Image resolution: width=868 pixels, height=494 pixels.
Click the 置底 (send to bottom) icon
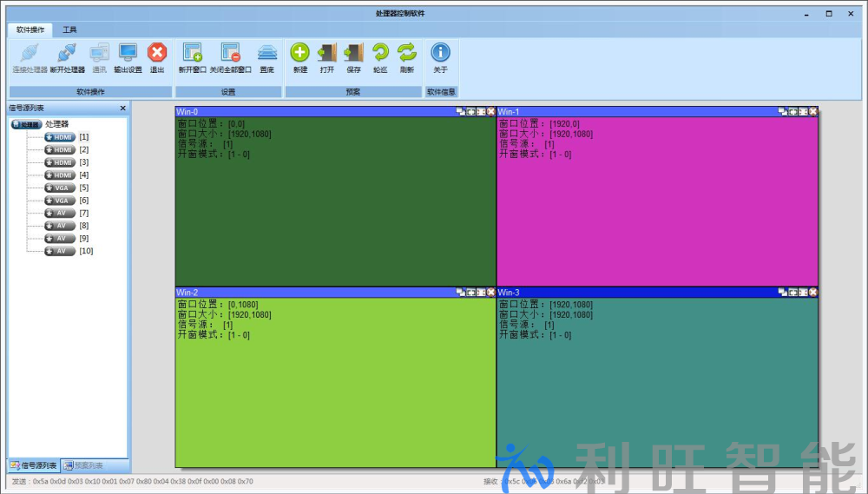pos(266,57)
